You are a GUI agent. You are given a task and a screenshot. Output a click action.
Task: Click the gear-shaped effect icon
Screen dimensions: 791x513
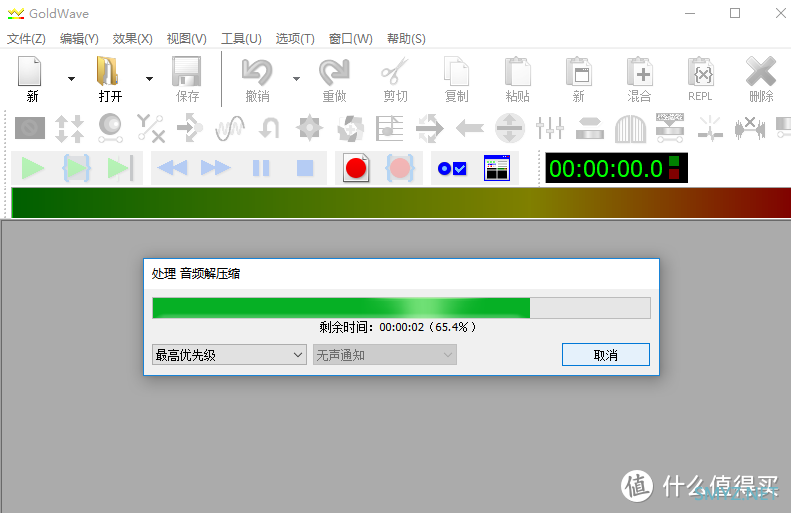coord(309,128)
